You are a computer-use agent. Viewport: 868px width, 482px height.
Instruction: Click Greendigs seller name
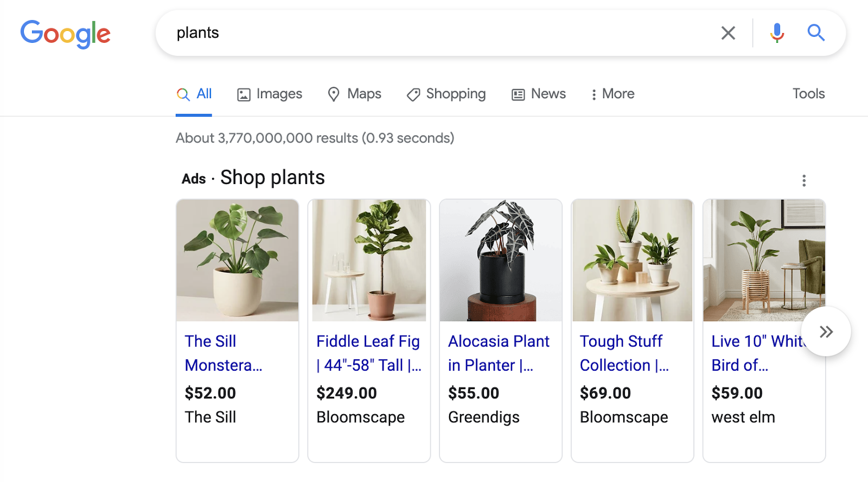pos(484,417)
